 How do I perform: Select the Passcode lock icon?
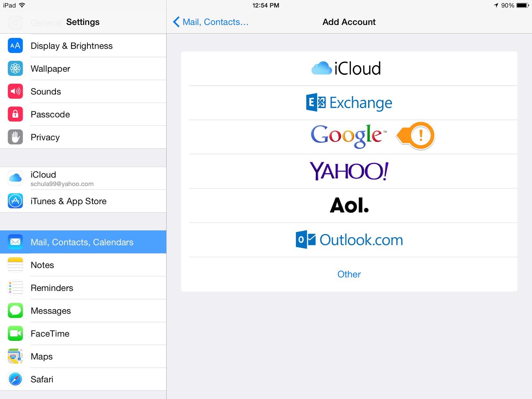click(x=15, y=114)
